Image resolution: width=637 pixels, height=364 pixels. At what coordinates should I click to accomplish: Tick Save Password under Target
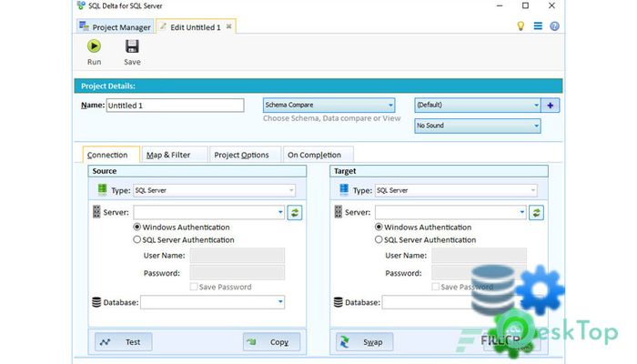tap(436, 287)
